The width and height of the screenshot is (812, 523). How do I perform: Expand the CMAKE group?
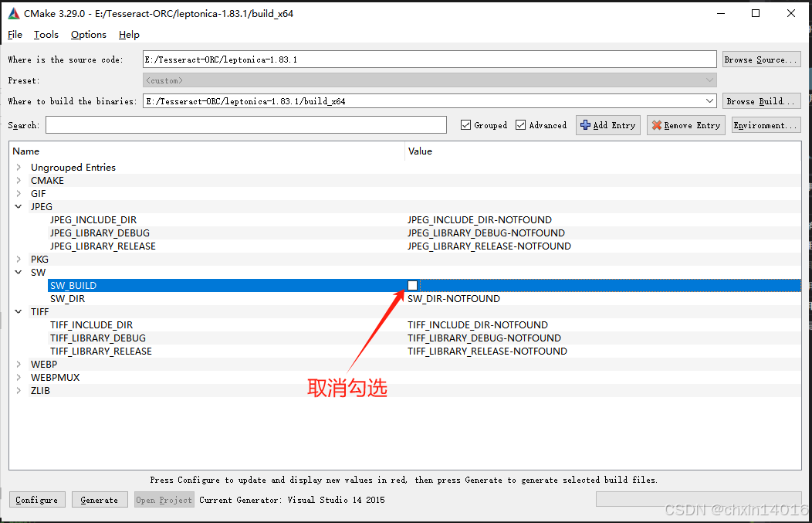click(x=19, y=180)
